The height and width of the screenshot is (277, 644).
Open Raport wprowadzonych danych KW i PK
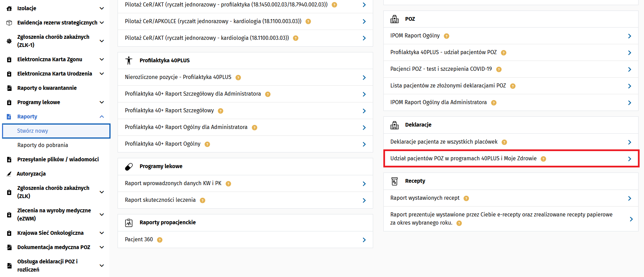[x=173, y=183]
